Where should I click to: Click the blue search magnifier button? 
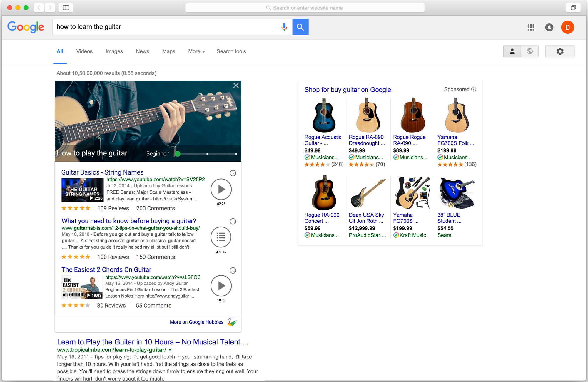click(x=300, y=27)
